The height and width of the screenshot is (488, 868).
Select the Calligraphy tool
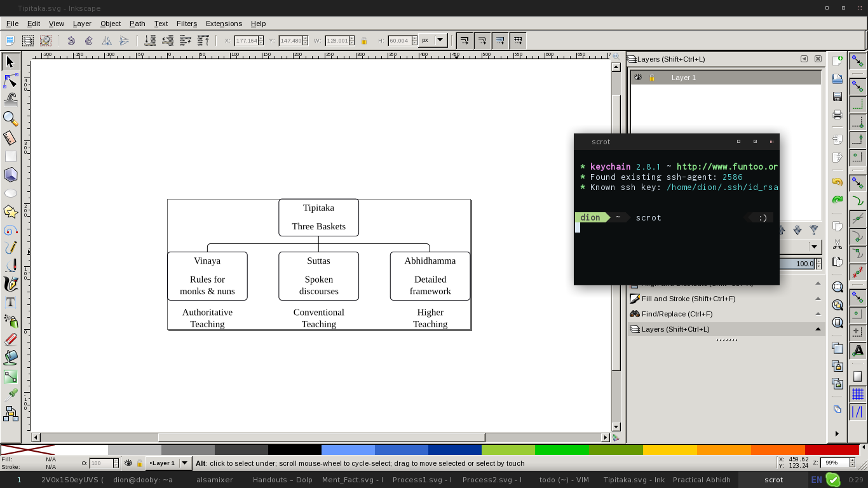(x=10, y=284)
